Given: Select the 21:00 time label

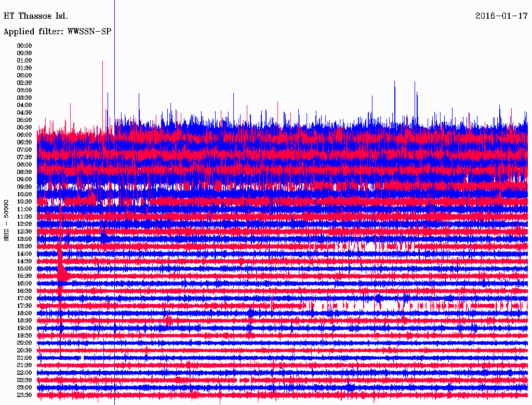Looking at the screenshot, I should [x=24, y=358].
